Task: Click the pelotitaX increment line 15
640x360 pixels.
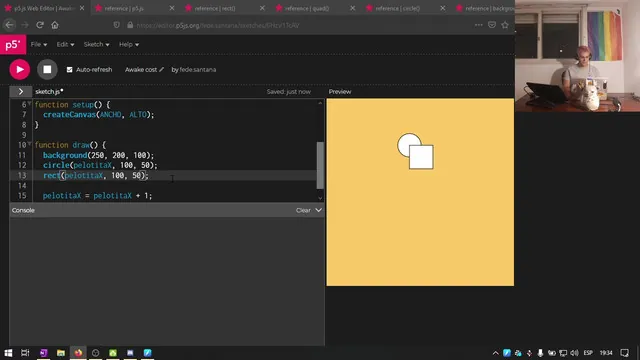Action: coord(98,196)
